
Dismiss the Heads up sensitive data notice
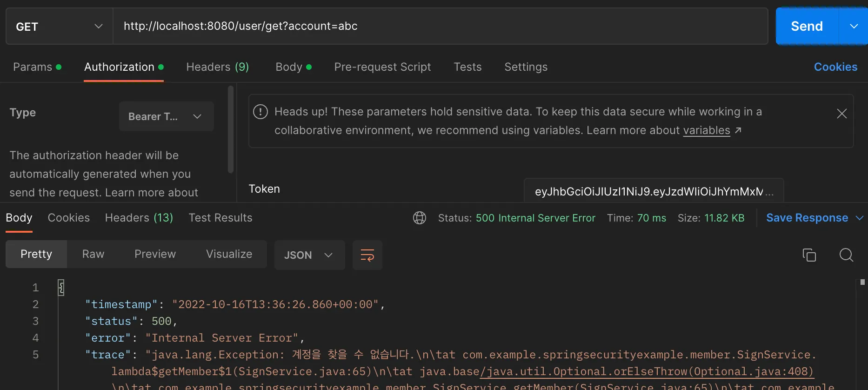(841, 114)
